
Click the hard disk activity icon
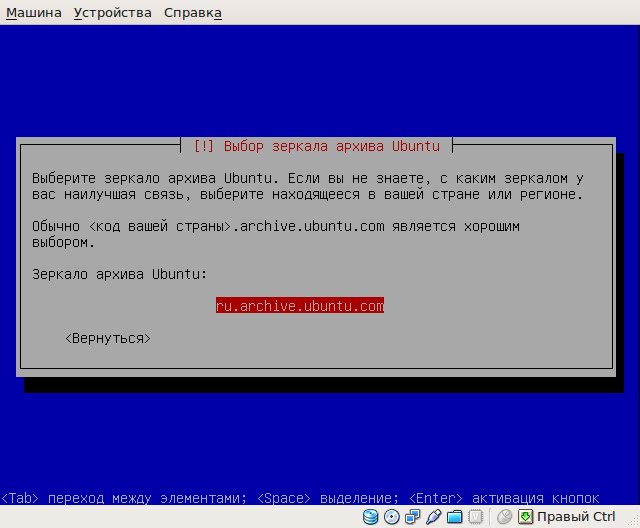pos(370,517)
